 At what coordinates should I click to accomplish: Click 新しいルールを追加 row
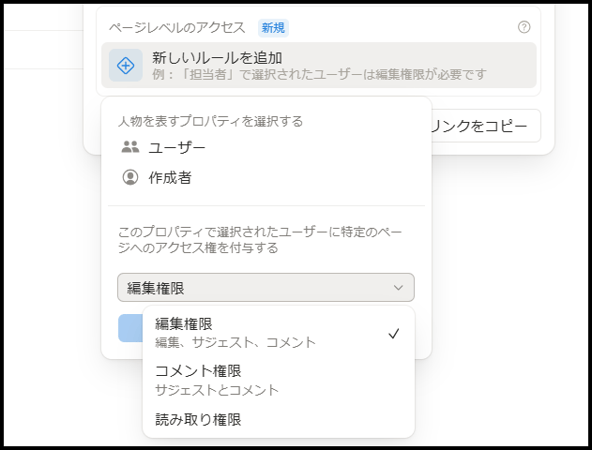tap(319, 65)
